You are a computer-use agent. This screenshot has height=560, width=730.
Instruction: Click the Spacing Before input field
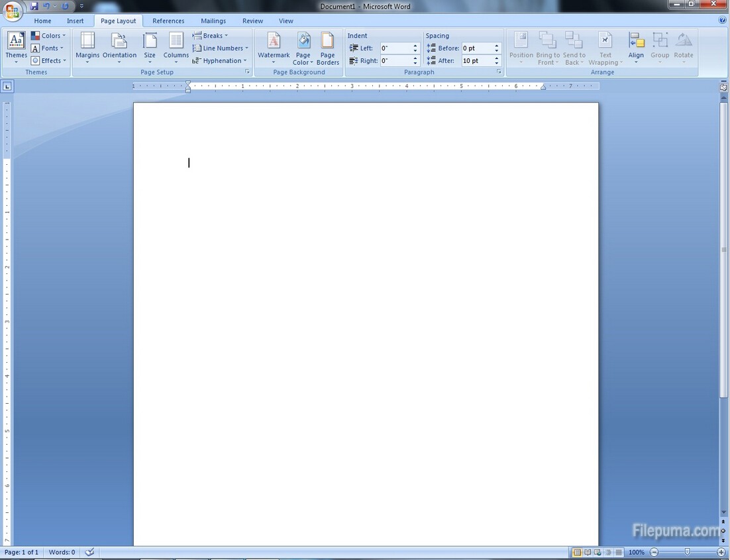(477, 48)
